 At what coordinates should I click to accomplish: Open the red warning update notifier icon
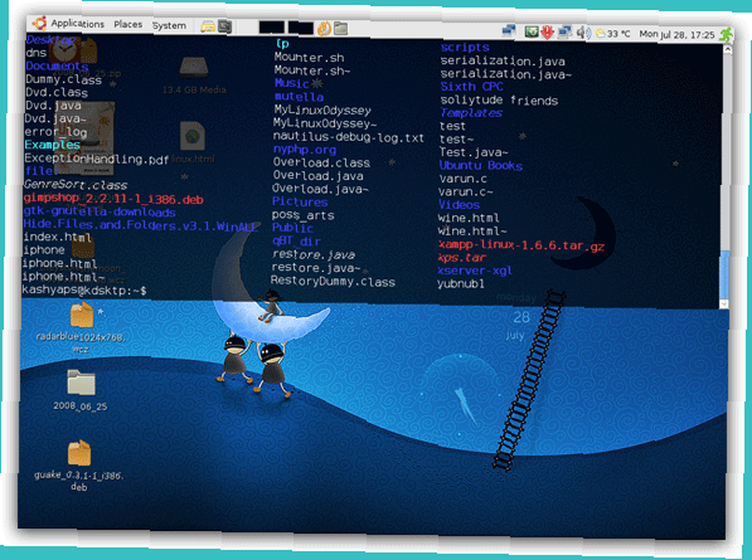tap(547, 32)
